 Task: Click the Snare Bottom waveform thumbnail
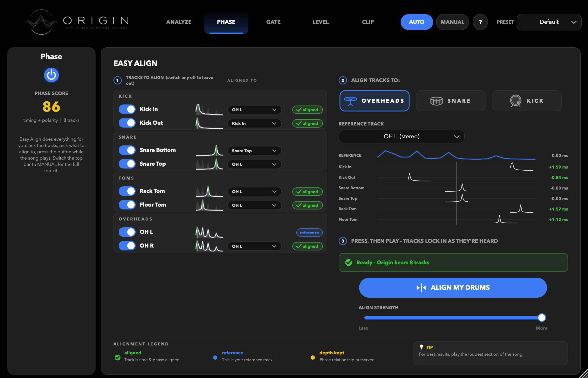209,150
